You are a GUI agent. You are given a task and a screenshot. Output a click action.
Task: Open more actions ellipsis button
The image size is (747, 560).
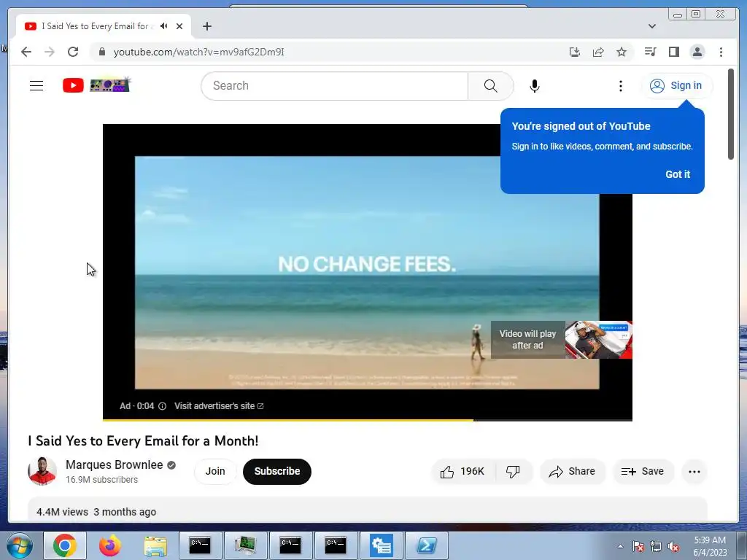[694, 472]
